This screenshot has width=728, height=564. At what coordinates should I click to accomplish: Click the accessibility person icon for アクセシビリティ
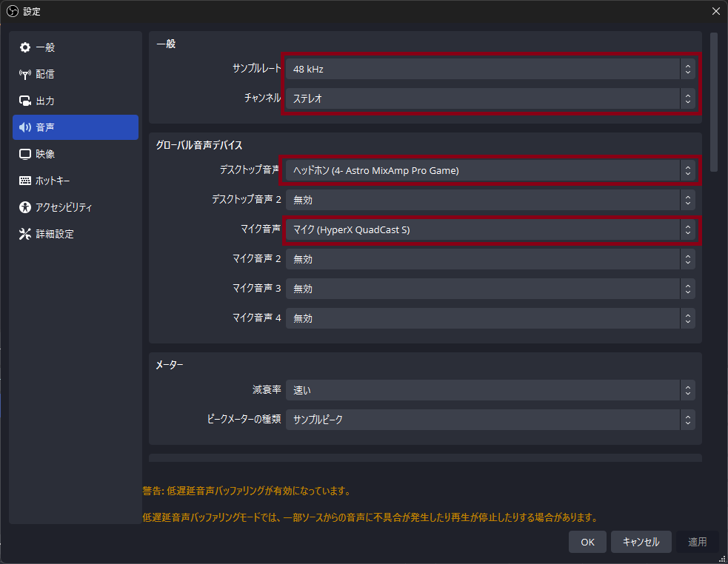(x=25, y=207)
